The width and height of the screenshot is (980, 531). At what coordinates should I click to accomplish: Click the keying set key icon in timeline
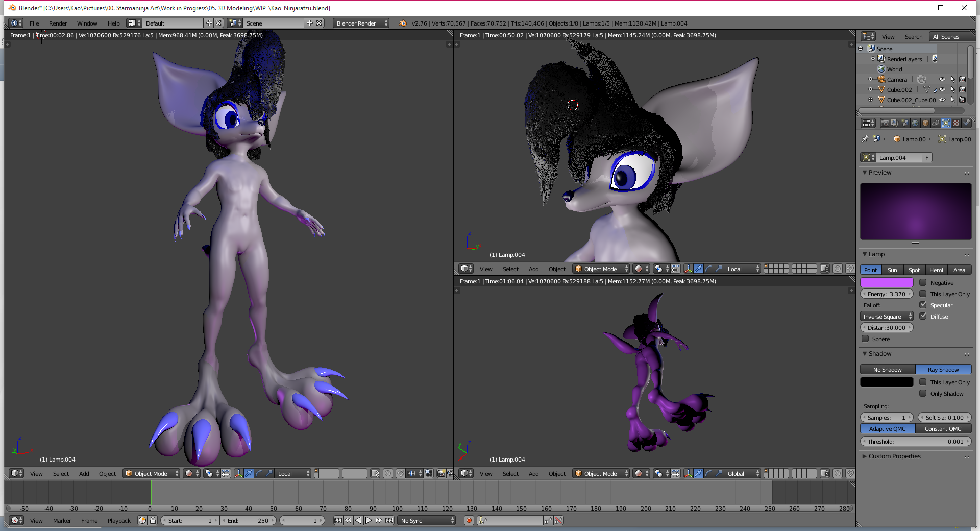coord(483,520)
